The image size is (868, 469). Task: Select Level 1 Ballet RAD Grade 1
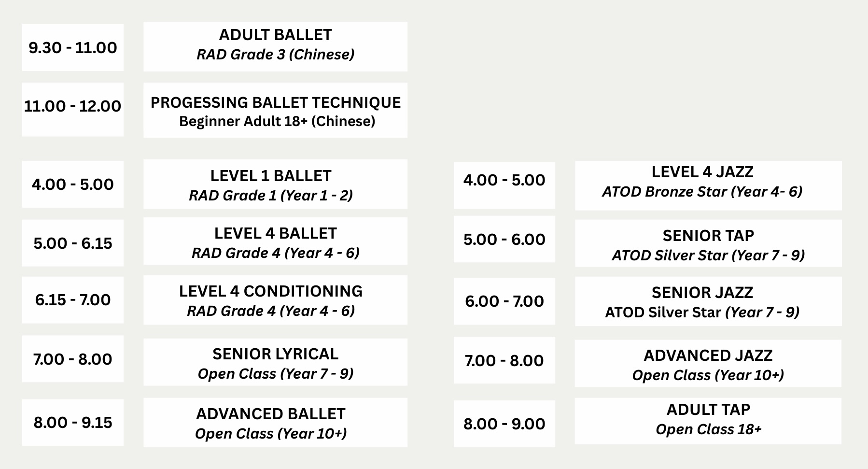[275, 184]
